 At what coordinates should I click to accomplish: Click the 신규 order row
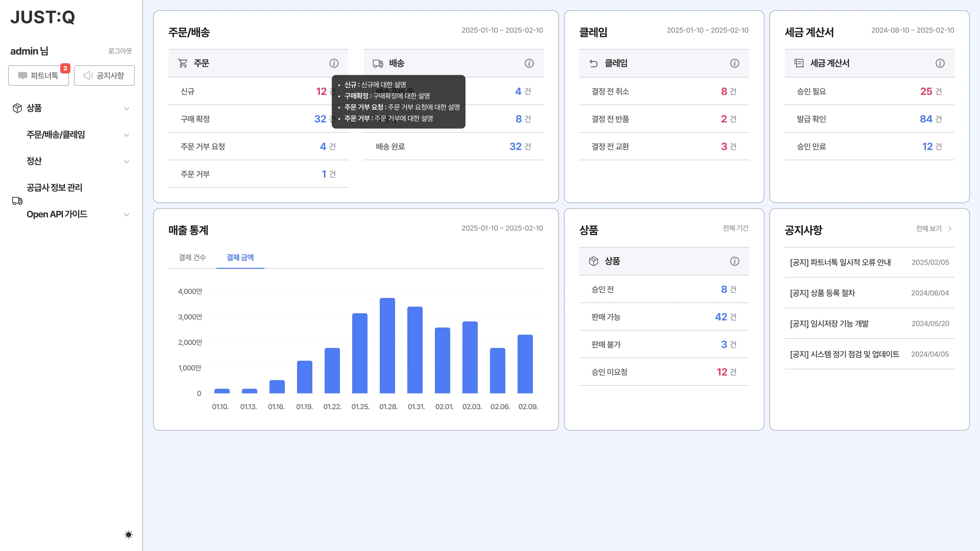point(258,91)
